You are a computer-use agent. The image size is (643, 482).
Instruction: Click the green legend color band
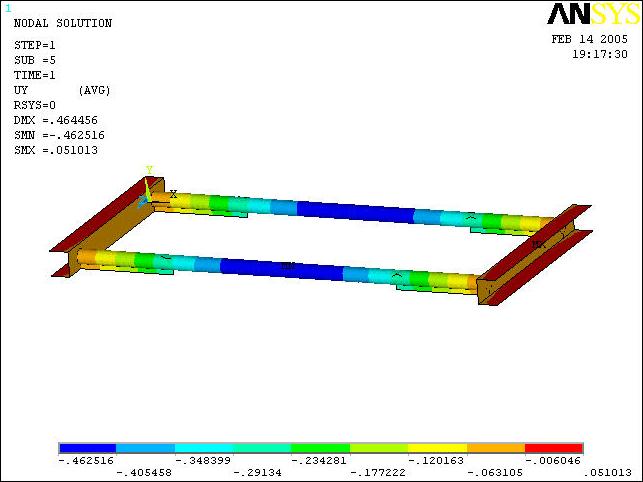click(x=320, y=448)
